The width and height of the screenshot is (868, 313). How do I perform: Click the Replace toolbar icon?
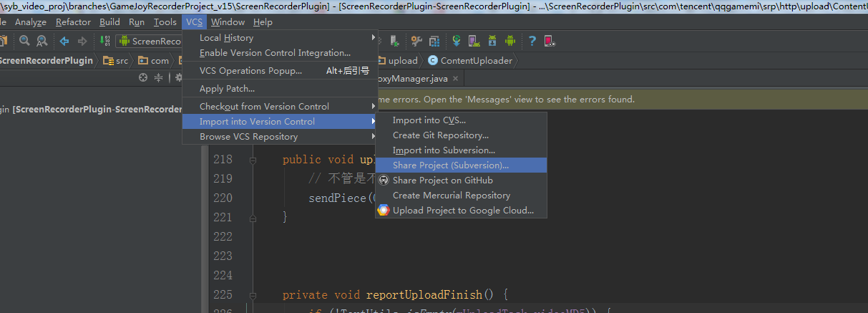click(42, 42)
